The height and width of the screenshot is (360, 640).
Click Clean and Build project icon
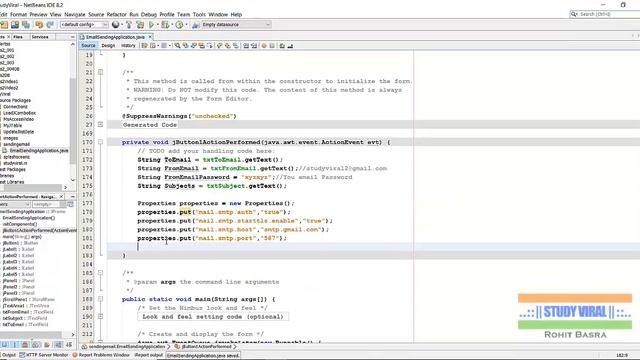(x=140, y=25)
